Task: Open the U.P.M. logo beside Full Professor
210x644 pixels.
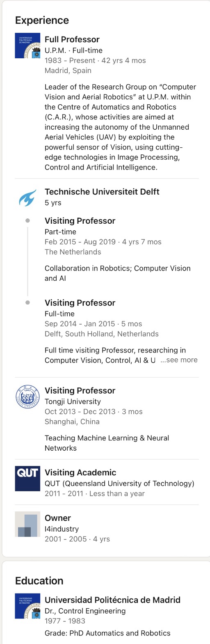Action: point(27,46)
